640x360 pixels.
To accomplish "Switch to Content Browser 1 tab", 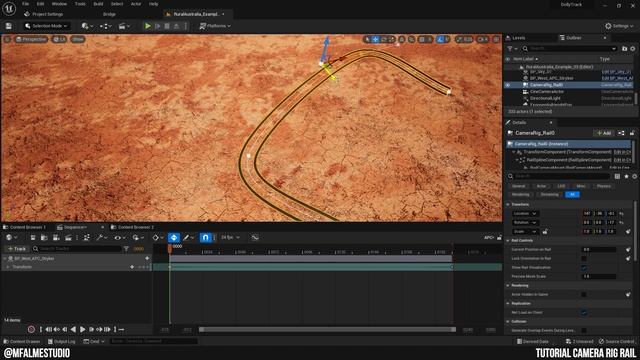I will 24,227.
